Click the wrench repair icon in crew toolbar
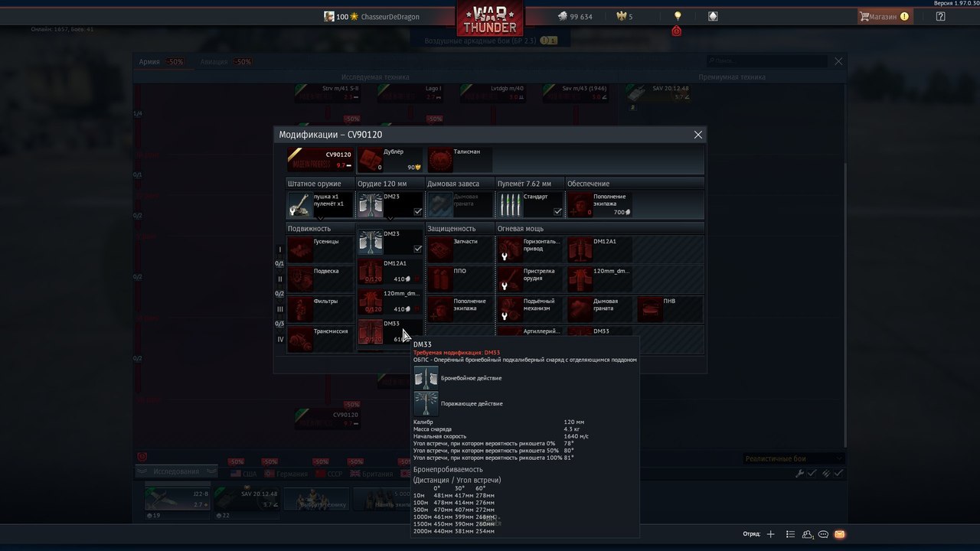This screenshot has height=551, width=980. (x=800, y=474)
